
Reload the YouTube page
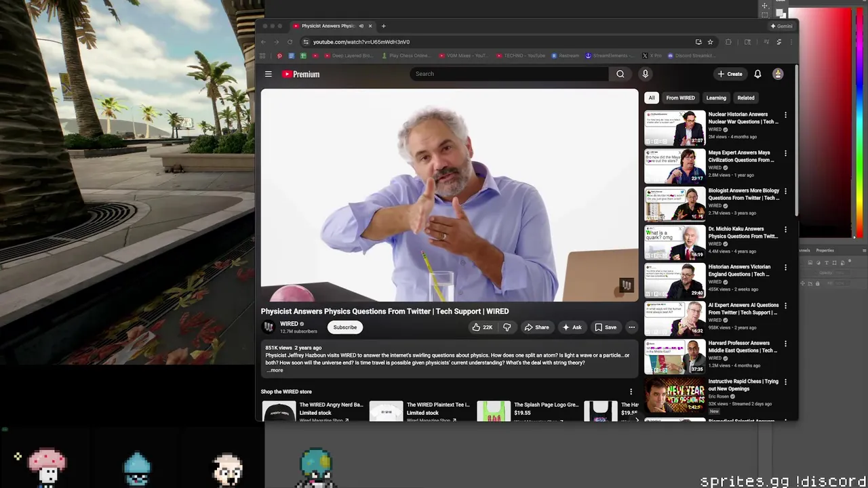pyautogui.click(x=290, y=42)
